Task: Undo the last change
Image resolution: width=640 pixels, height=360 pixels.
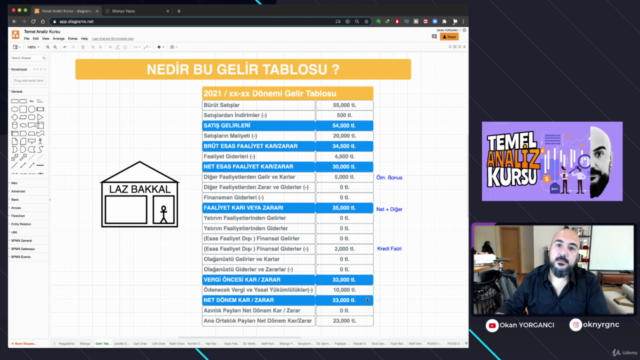Action: coord(65,47)
